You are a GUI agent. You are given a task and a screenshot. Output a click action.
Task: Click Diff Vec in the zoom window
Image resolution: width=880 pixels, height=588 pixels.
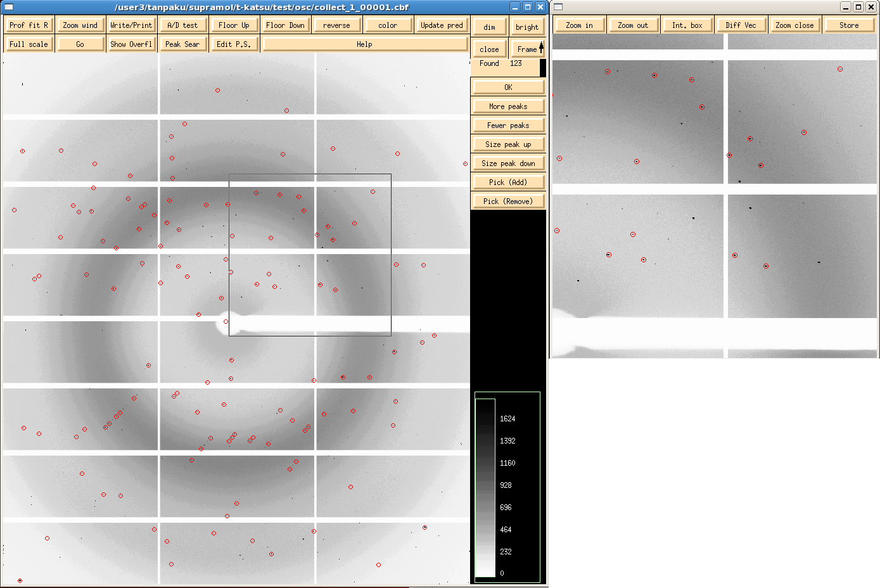(x=741, y=25)
